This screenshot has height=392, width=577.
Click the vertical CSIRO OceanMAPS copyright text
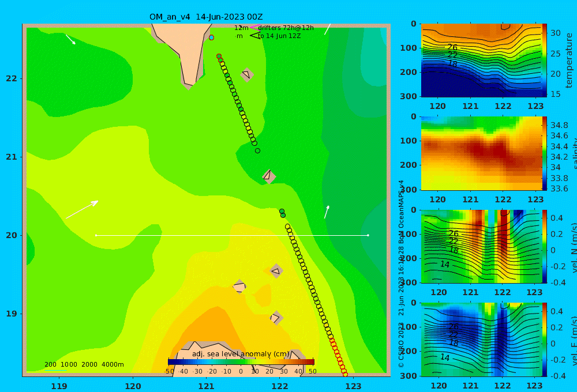[401, 274]
